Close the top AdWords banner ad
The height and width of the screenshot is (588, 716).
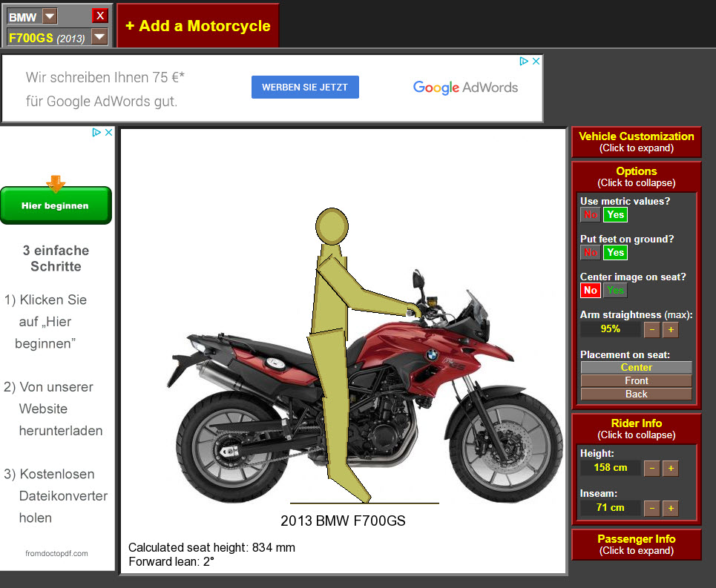536,62
